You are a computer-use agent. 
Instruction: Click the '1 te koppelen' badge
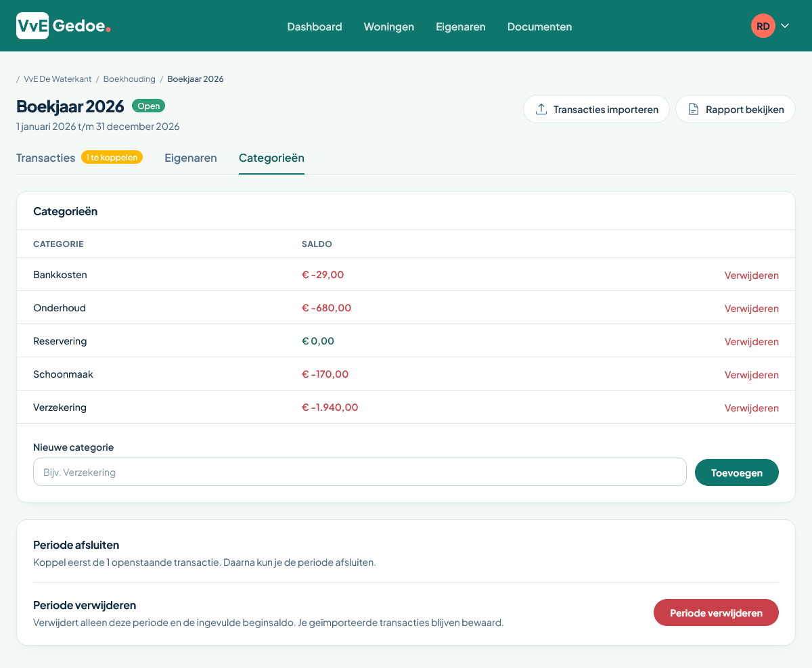[112, 158]
